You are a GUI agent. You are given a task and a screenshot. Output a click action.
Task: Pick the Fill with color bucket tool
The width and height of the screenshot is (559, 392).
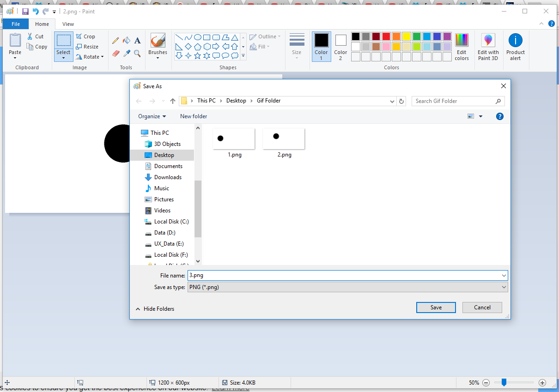pyautogui.click(x=127, y=41)
